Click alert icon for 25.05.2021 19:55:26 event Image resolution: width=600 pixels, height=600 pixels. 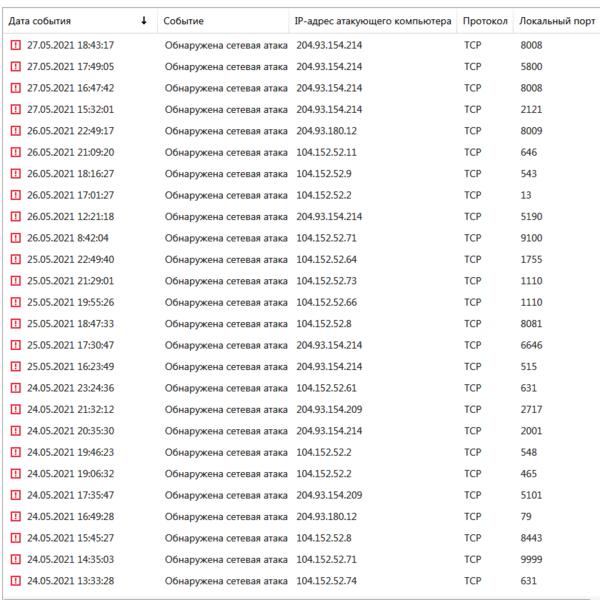(15, 302)
